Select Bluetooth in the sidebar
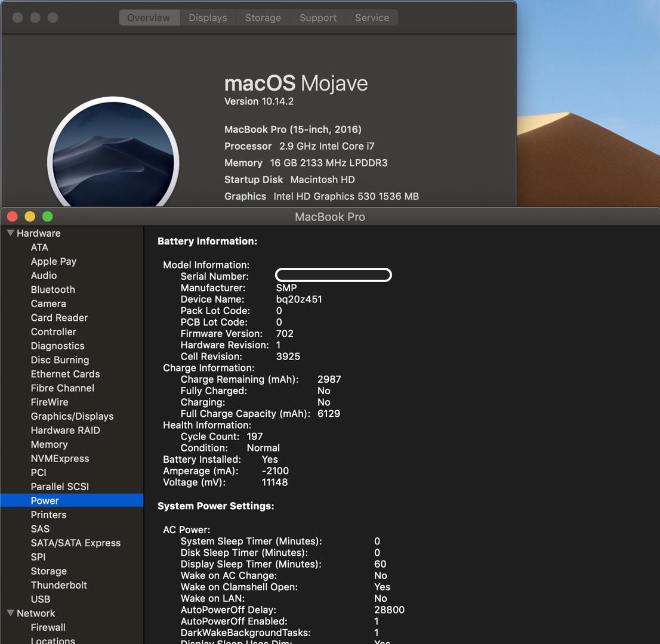The width and height of the screenshot is (660, 644). [53, 289]
